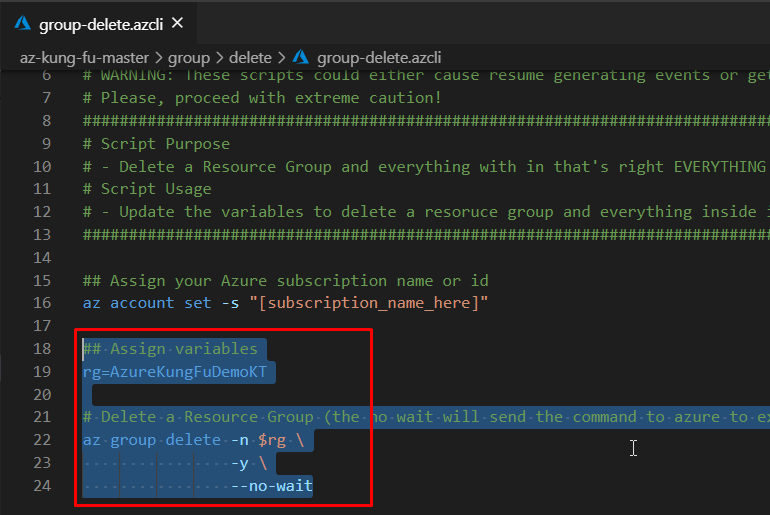The image size is (770, 515).
Task: Place cursor on the -y flag line
Action: [x=240, y=463]
